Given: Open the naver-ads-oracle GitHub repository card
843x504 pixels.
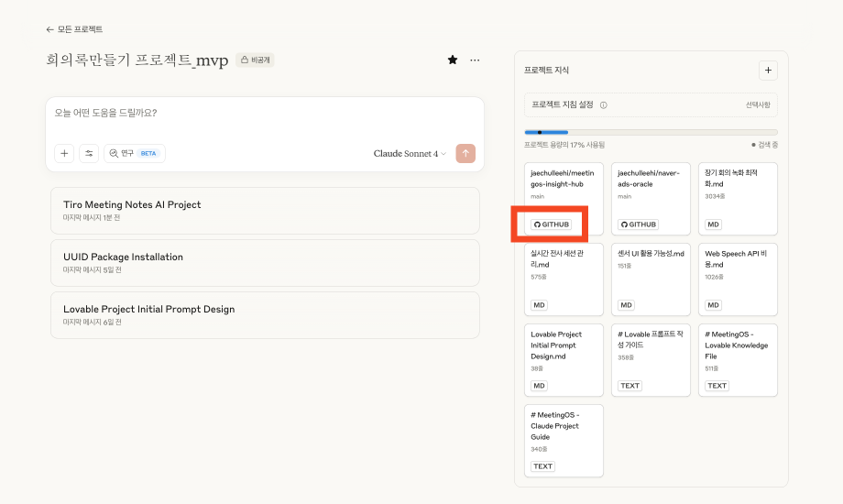Looking at the screenshot, I should point(651,197).
